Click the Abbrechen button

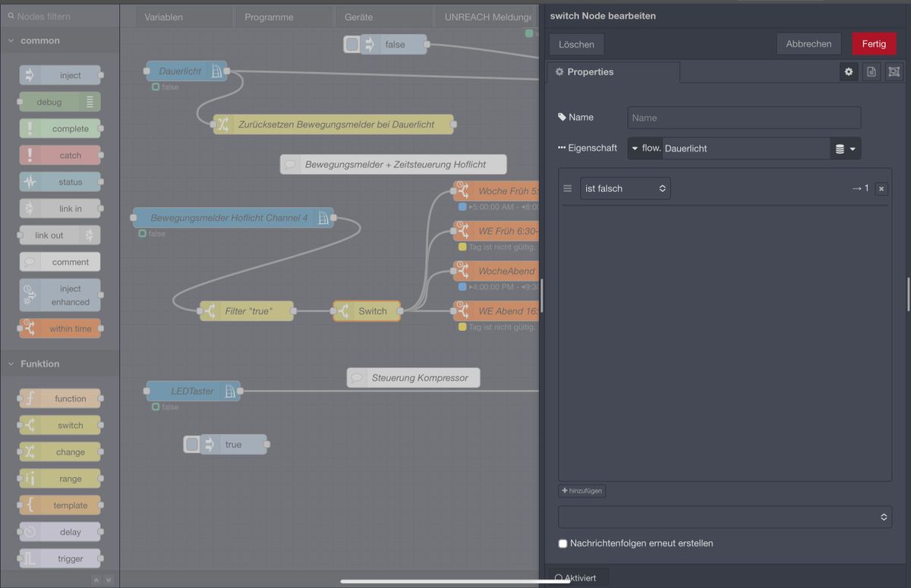[809, 44]
